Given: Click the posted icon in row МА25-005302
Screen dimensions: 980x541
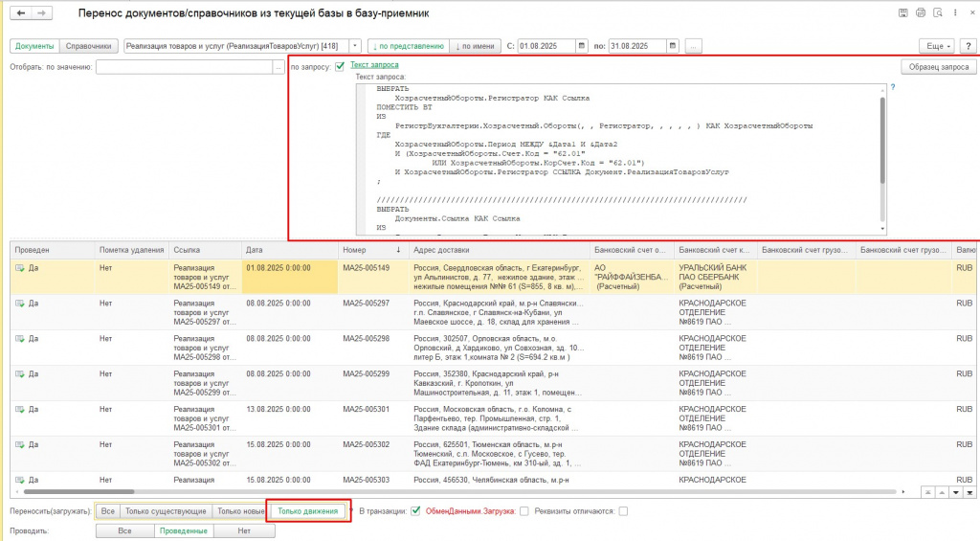Looking at the screenshot, I should (20, 444).
